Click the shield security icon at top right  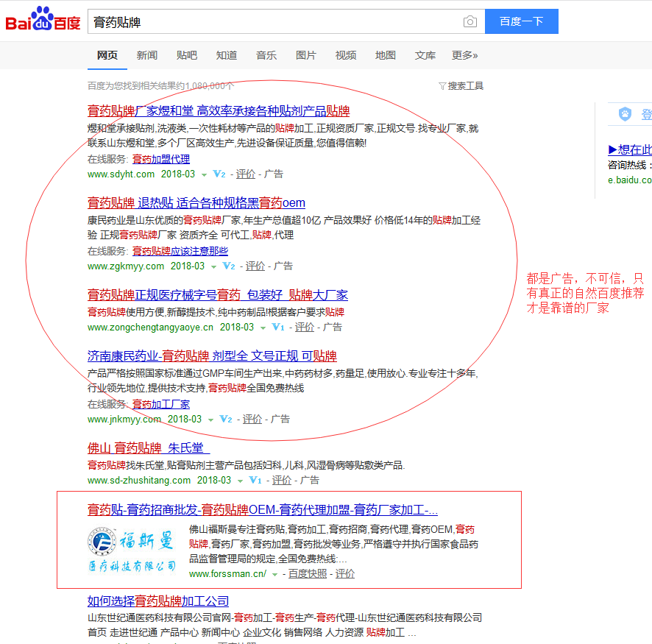tap(625, 114)
